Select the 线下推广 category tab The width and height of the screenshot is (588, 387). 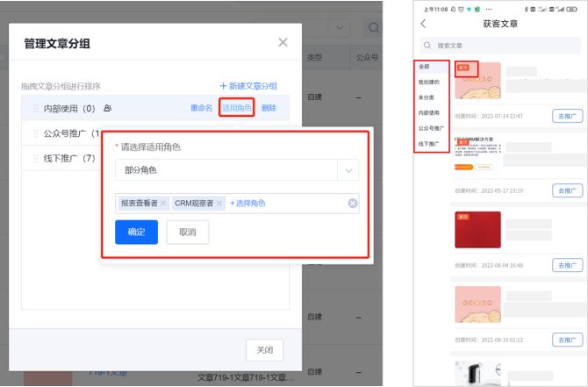click(429, 142)
